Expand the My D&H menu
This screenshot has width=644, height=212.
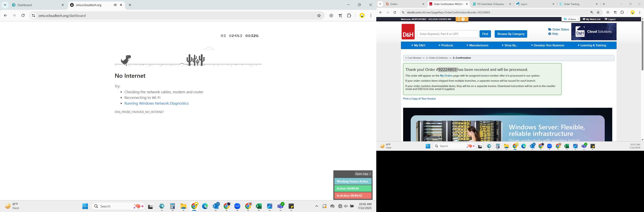click(x=418, y=46)
